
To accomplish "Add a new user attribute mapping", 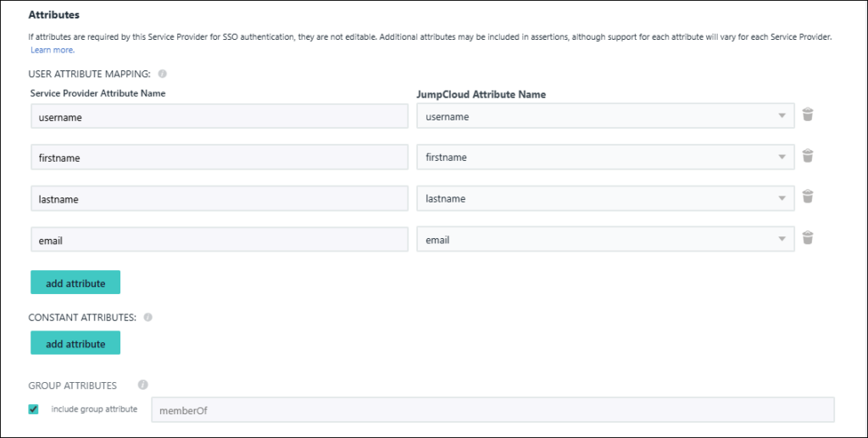I will tap(75, 283).
